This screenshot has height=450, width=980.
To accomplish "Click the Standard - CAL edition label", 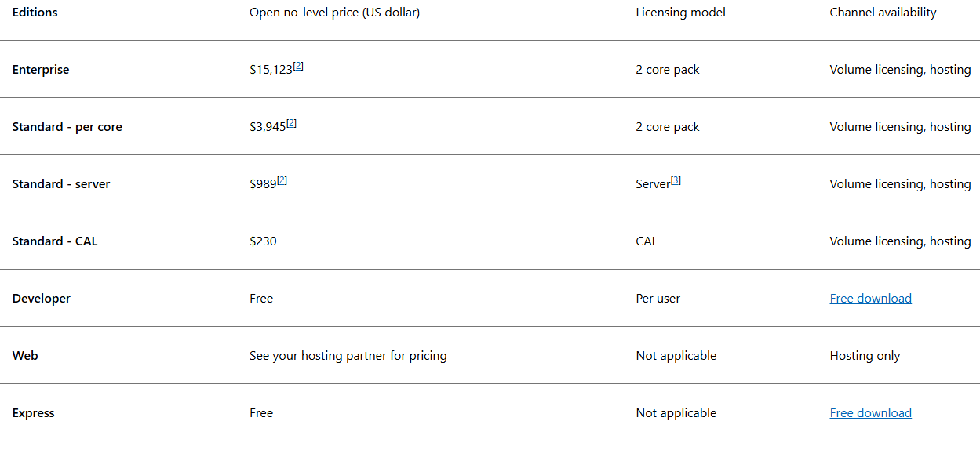I will pos(55,241).
